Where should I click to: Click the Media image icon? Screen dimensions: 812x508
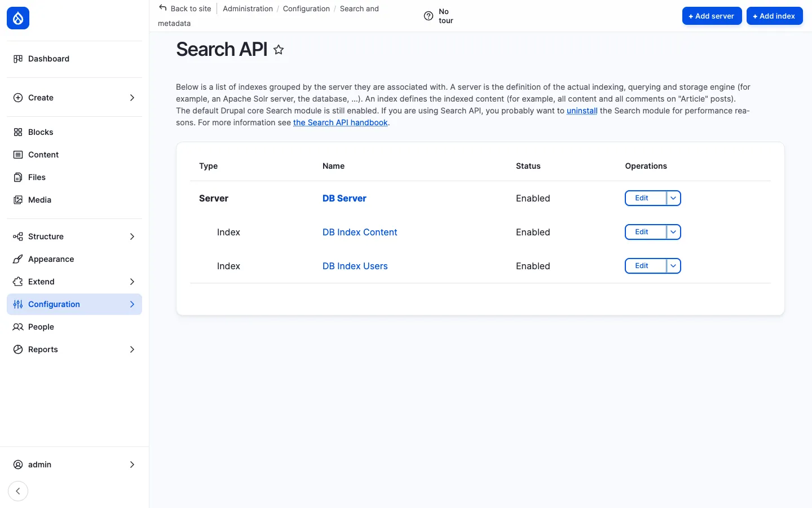point(18,200)
